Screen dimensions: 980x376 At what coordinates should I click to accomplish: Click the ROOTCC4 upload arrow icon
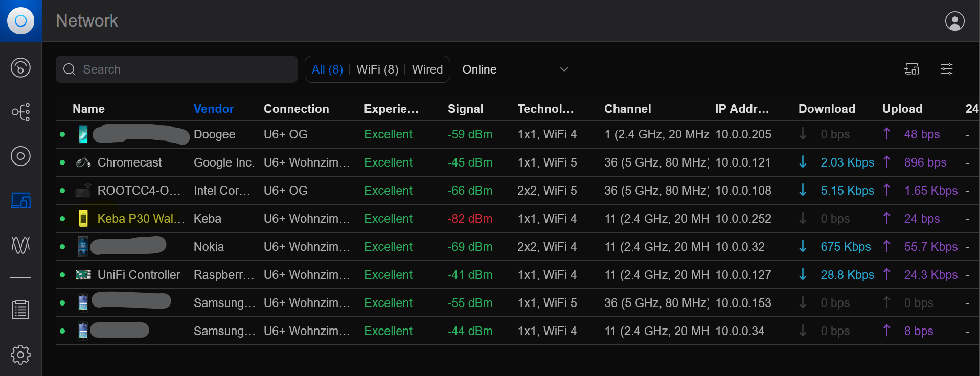pyautogui.click(x=886, y=190)
